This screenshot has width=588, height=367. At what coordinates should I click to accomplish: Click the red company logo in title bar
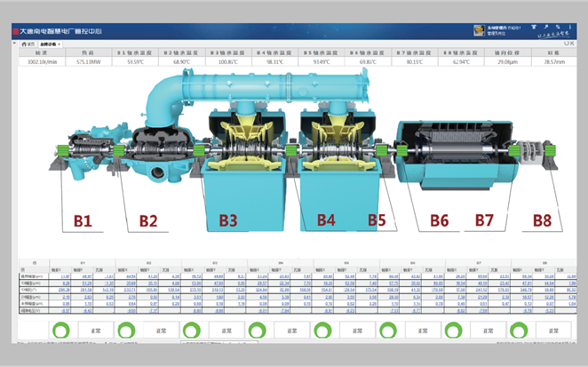click(16, 32)
